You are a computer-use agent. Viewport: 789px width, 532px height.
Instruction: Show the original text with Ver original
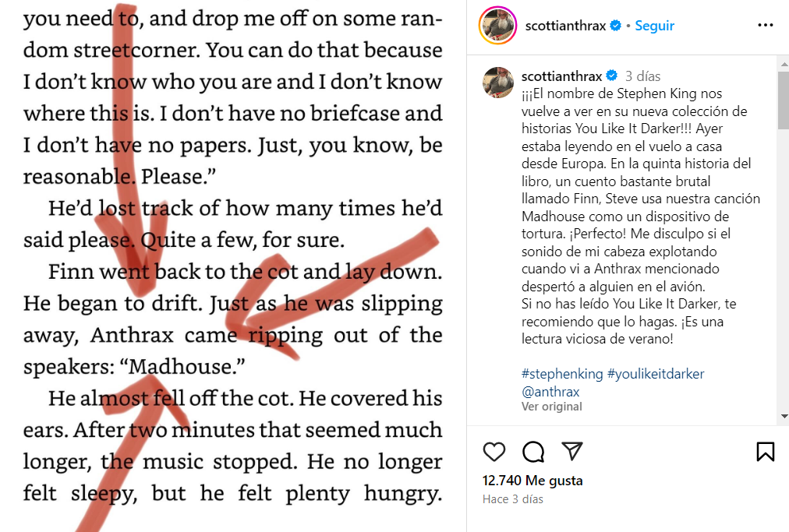552,407
